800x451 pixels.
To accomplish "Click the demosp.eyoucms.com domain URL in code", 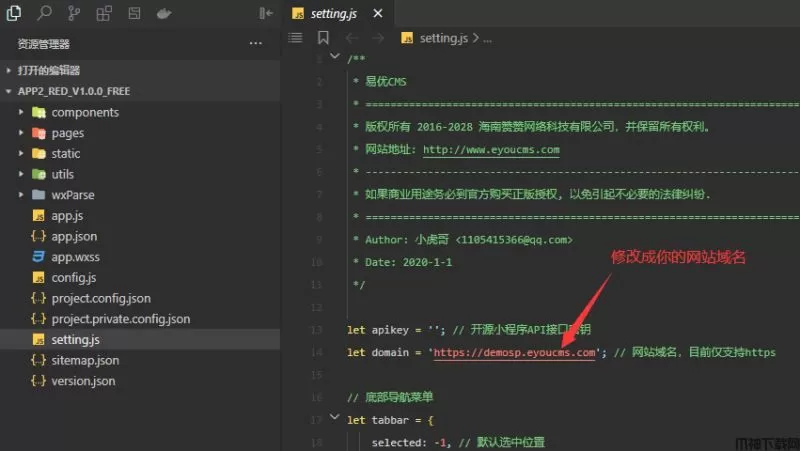I will [515, 353].
